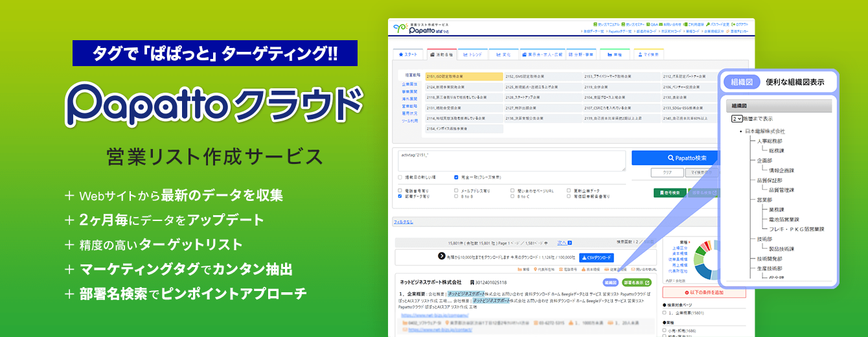Tick the 更新企業データ checkbox
This screenshot has height=337, width=868.
(x=568, y=191)
